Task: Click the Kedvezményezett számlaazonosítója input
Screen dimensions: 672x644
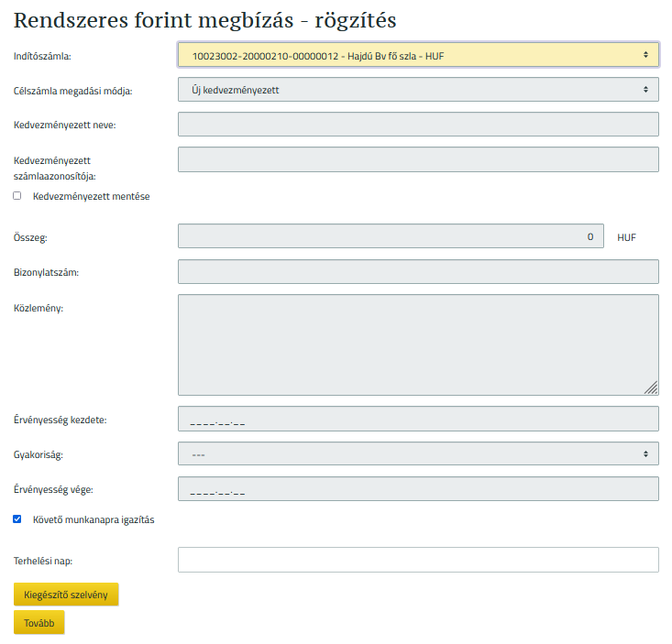Action: click(418, 159)
